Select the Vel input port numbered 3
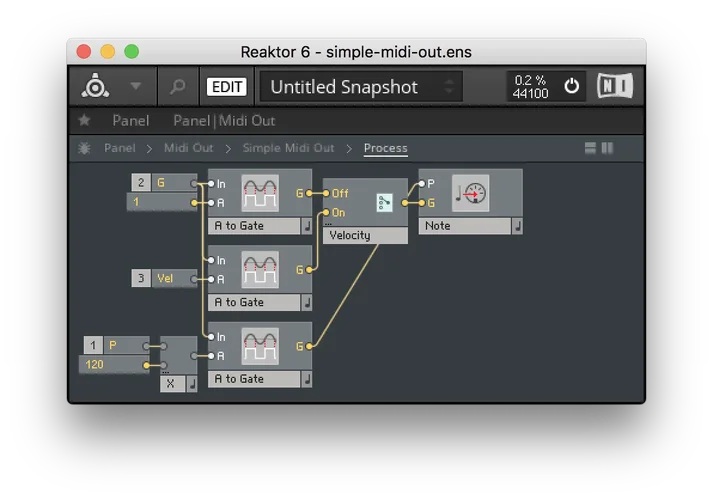Image resolution: width=713 pixels, height=500 pixels. click(164, 278)
